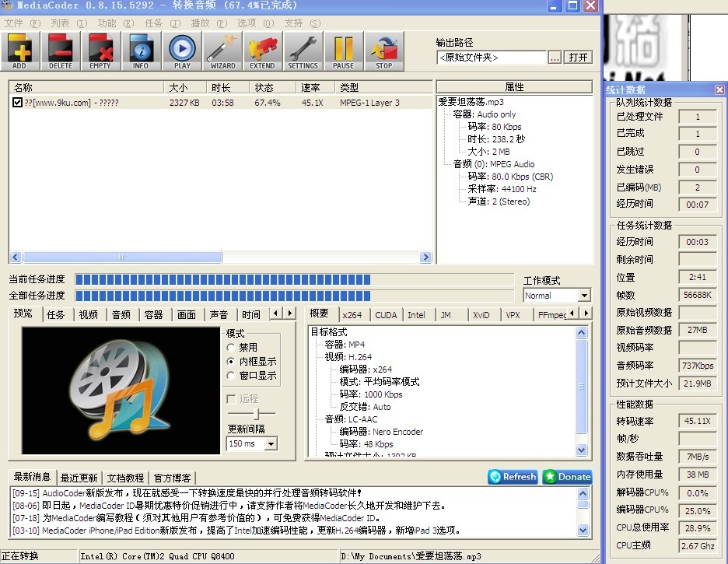Image resolution: width=728 pixels, height=564 pixels.
Task: Open the 工作模式 Normal dropdown
Action: tap(583, 296)
